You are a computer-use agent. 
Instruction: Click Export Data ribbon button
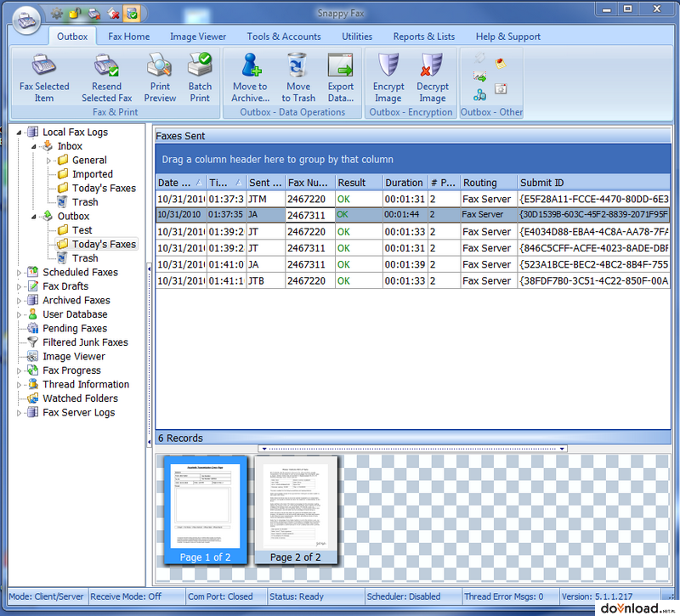(341, 77)
